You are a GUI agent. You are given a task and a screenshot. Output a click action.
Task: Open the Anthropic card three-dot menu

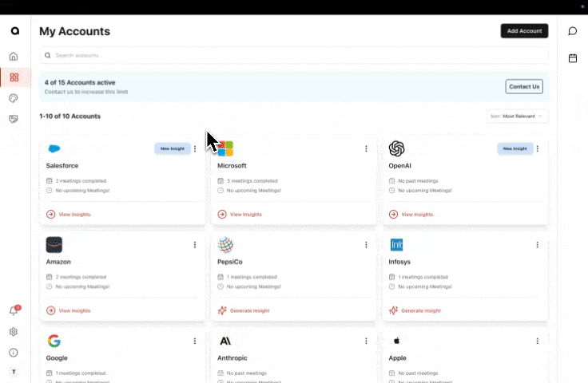pos(367,341)
